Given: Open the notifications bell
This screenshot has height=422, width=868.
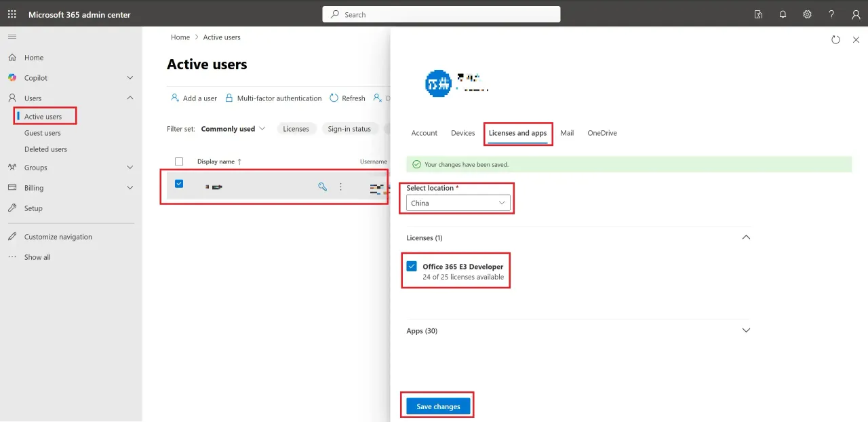Looking at the screenshot, I should (x=783, y=14).
